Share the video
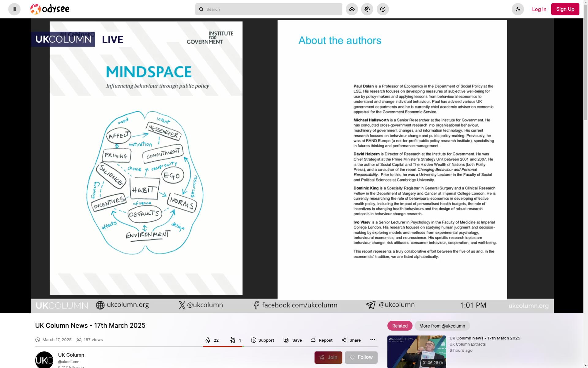Viewport: 588px width, 368px height. (x=351, y=340)
